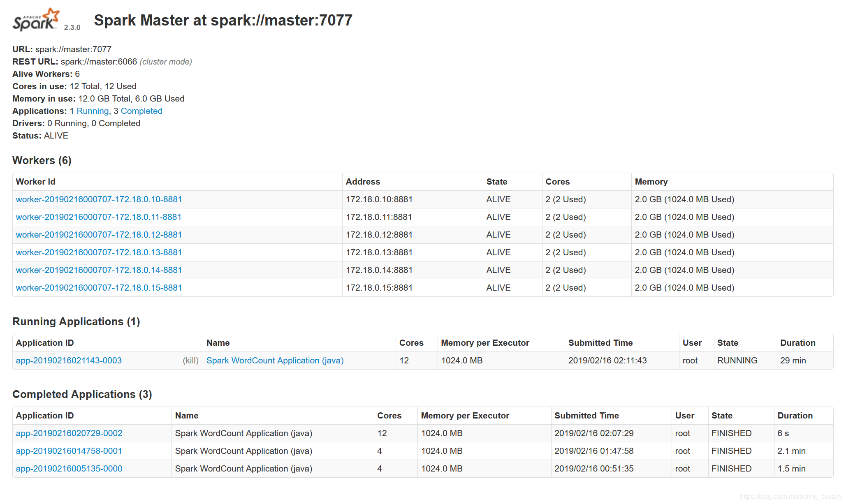Screen dimensions: 846x504
Task: Click workers table Memory column header
Action: click(651, 182)
